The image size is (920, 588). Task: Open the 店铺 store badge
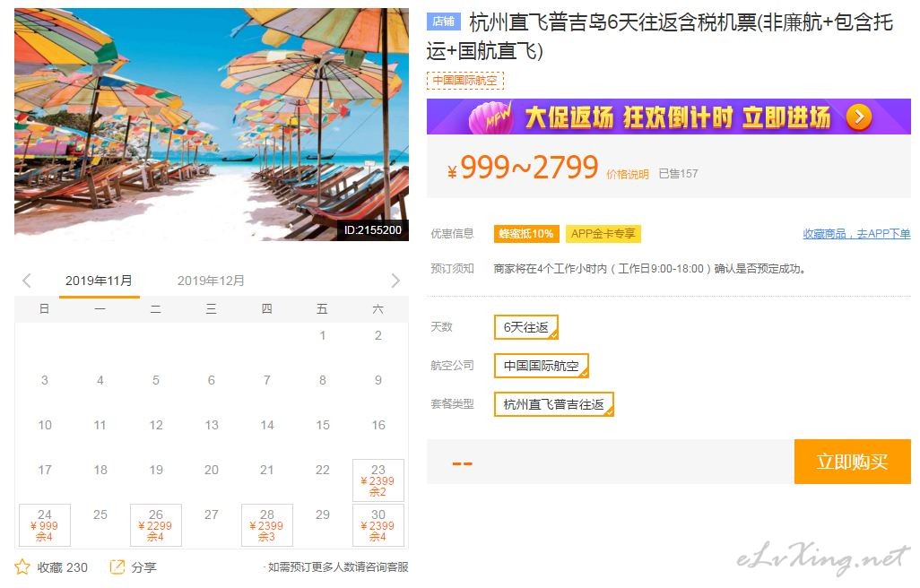[x=444, y=22]
